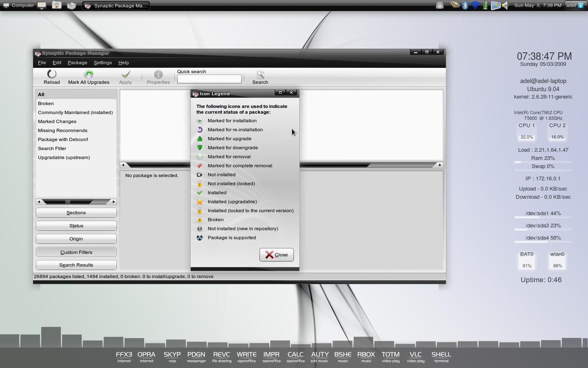588x368 pixels.
Task: Select the Search Filter entry
Action: click(x=76, y=148)
